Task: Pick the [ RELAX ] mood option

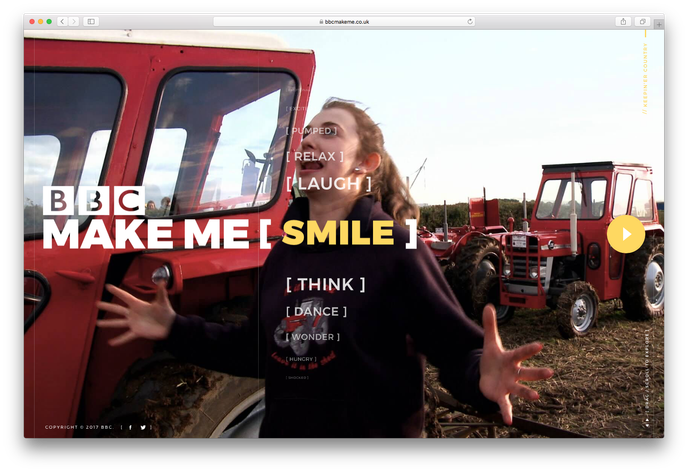Action: pyautogui.click(x=315, y=156)
